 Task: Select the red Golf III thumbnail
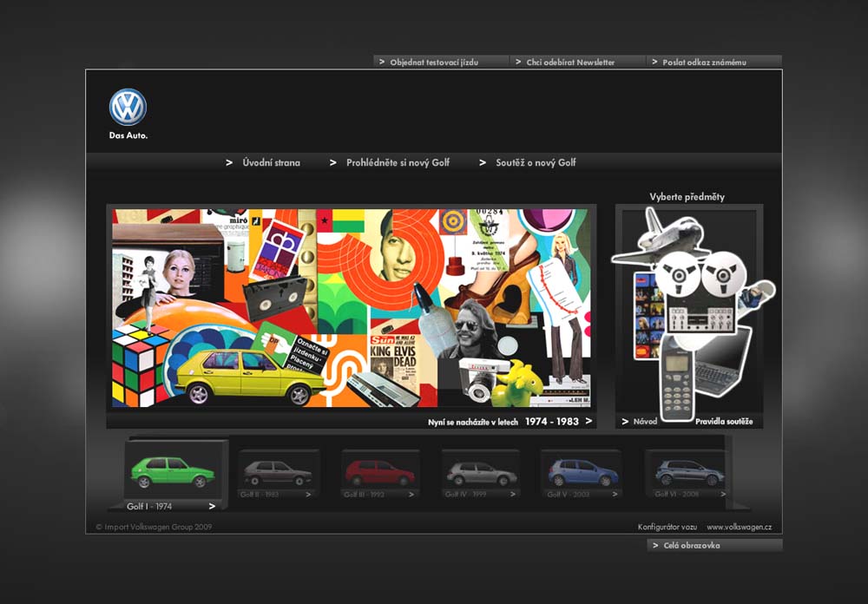(380, 473)
